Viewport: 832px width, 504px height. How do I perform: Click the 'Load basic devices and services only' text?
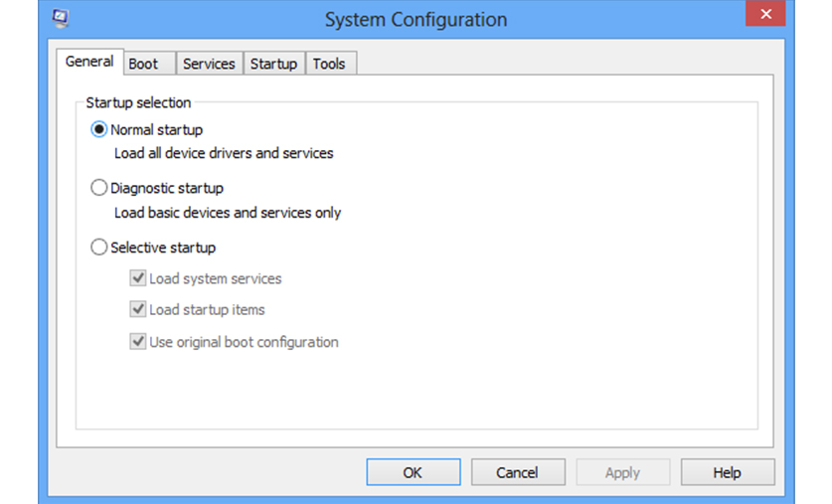pyautogui.click(x=228, y=213)
